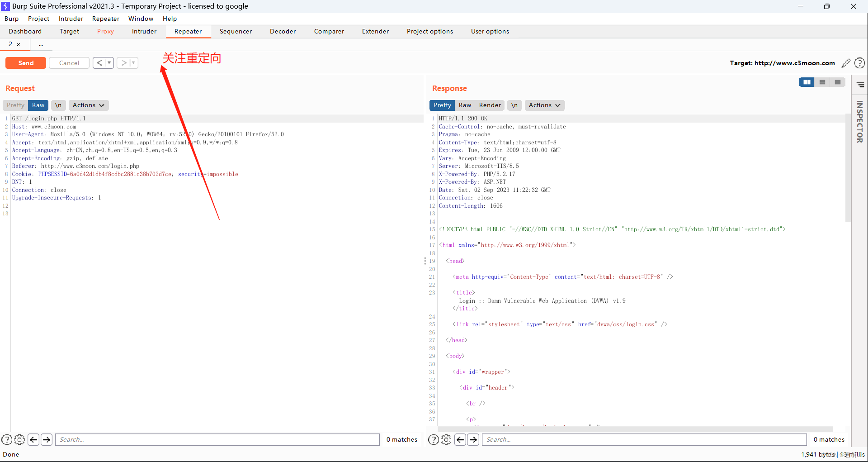Click the response vertical scrollbar
This screenshot has width=868, height=462.
(x=848, y=168)
